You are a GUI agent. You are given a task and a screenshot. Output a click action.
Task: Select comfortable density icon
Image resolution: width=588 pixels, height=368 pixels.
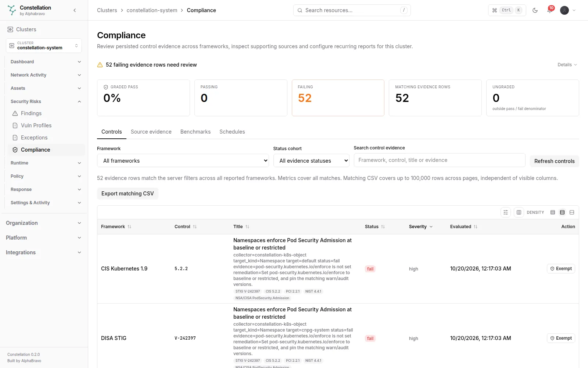572,212
